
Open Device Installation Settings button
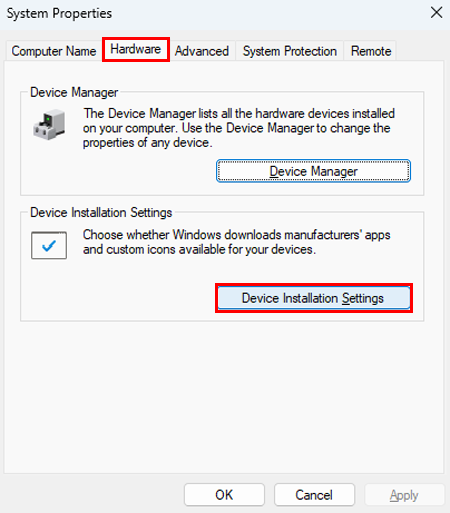(313, 298)
